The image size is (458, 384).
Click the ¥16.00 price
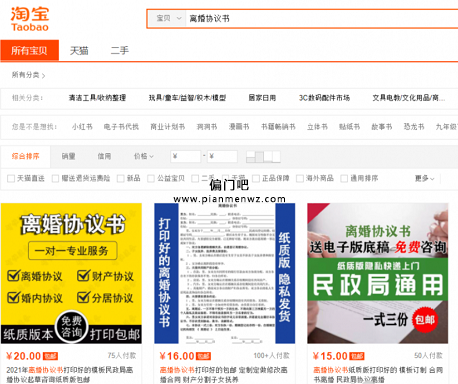click(x=177, y=356)
